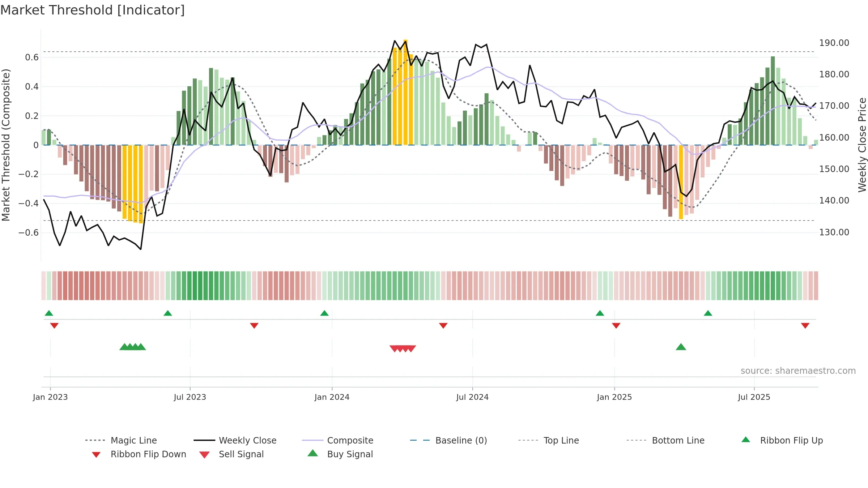This screenshot has height=488, width=868.
Task: Click the ribbon flip up marker before Jul 2025
Action: point(708,313)
